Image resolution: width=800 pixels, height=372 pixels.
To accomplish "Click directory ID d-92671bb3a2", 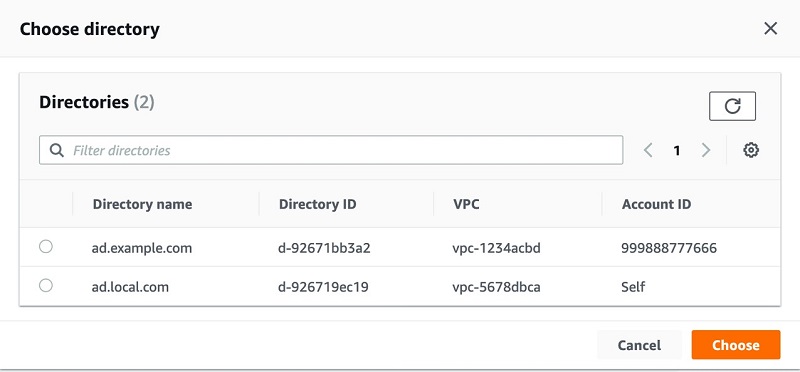I will [x=324, y=249].
